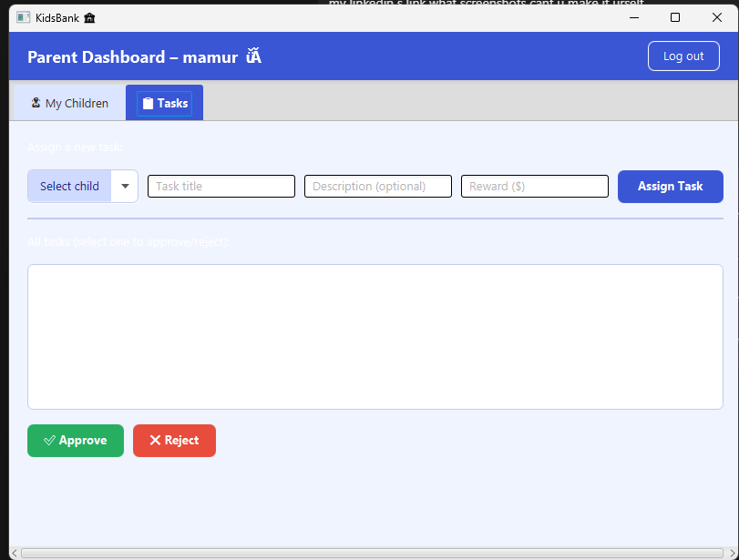Close the KidsBank window
Viewport: 739px width, 560px height.
click(717, 18)
